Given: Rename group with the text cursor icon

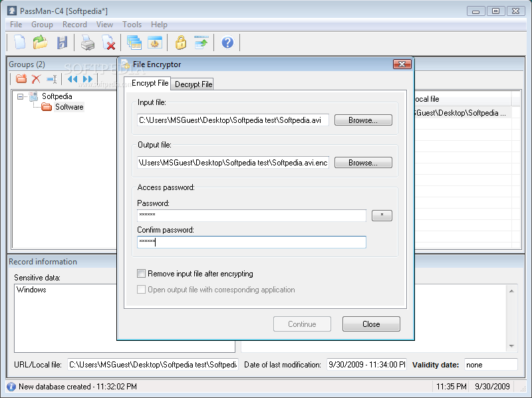Looking at the screenshot, I should (52, 79).
